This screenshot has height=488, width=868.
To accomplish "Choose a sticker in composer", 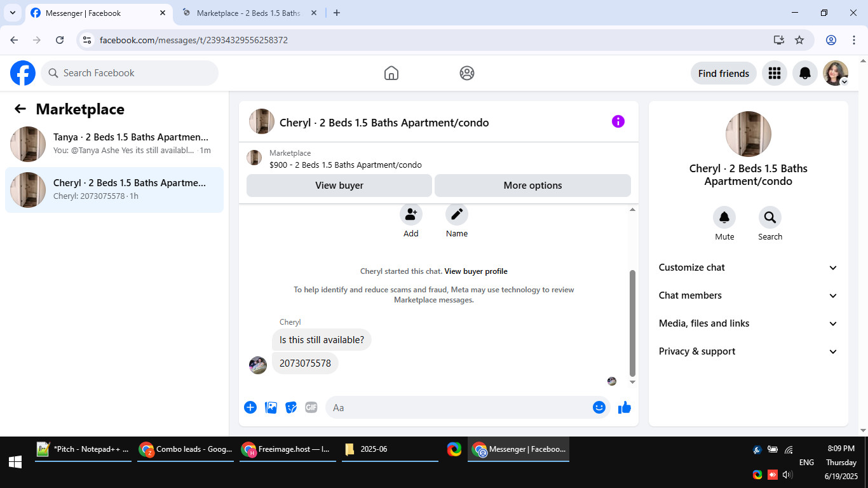I will tap(291, 407).
